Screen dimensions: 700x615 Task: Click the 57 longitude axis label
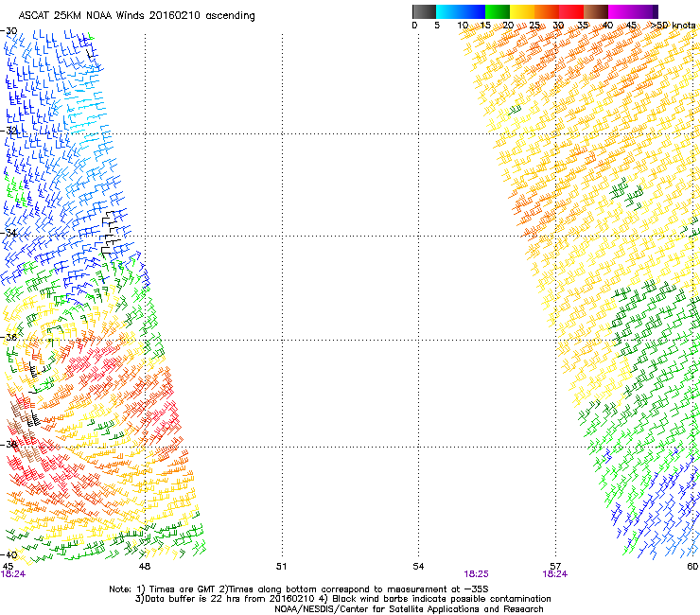[555, 567]
